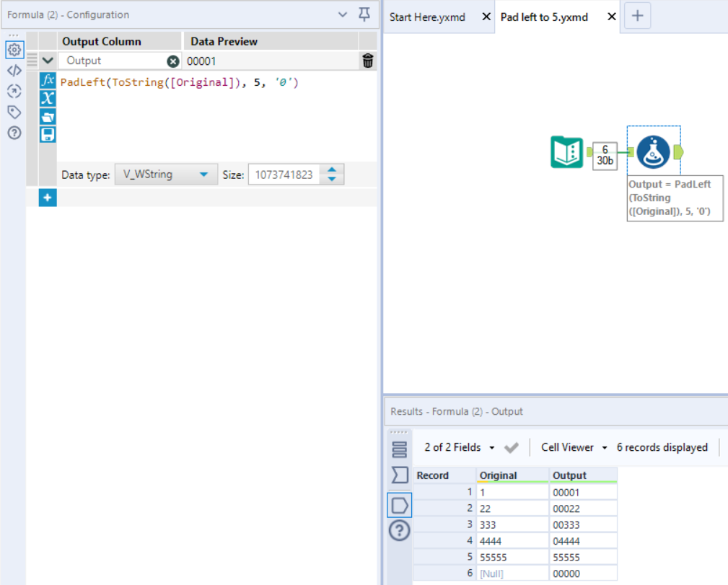Open the functions list via the fx icon
The width and height of the screenshot is (728, 585).
(47, 82)
